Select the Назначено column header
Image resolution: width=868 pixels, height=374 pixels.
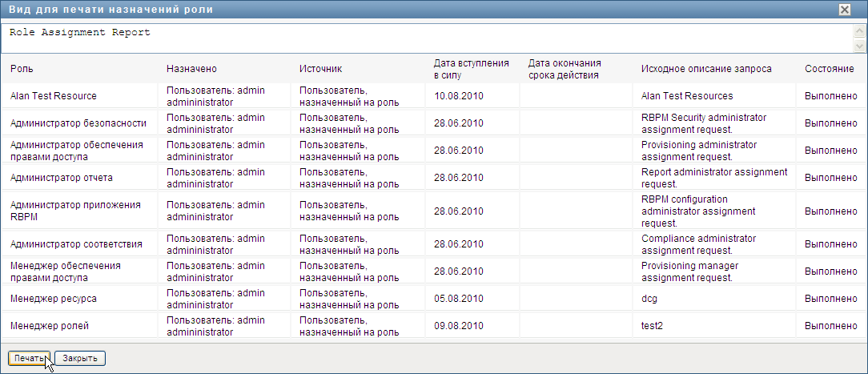(x=191, y=69)
